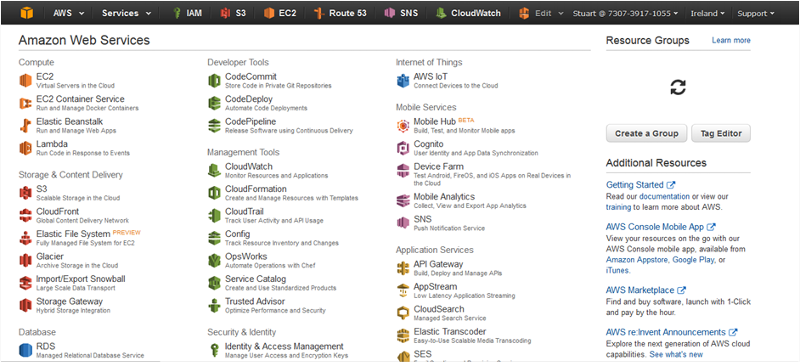Follow the Amazon Appstore link
800x362 pixels.
pos(637,260)
